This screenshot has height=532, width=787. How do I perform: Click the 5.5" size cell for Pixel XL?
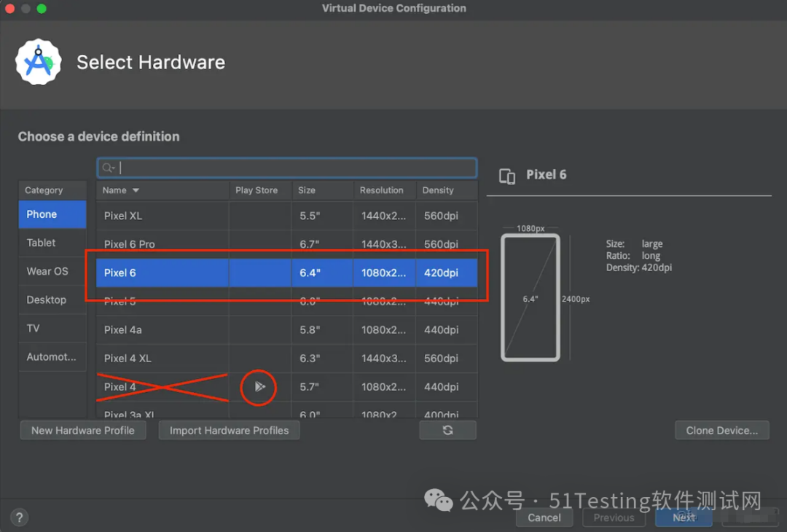click(322, 216)
